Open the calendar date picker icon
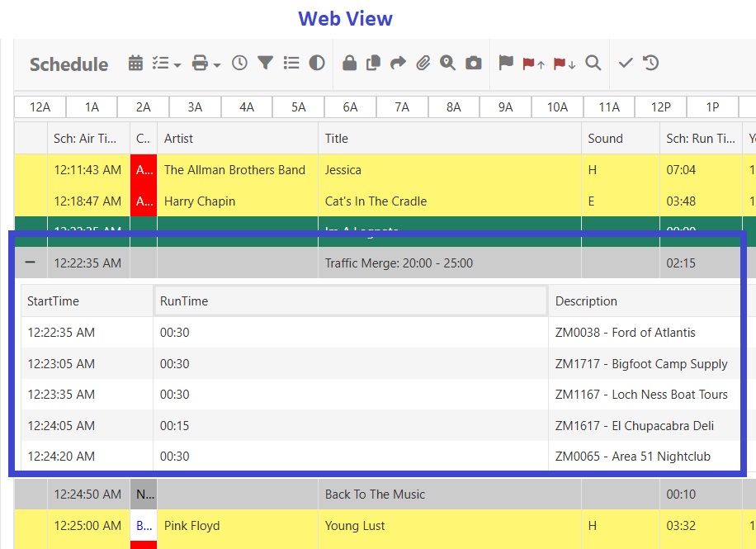 [134, 63]
